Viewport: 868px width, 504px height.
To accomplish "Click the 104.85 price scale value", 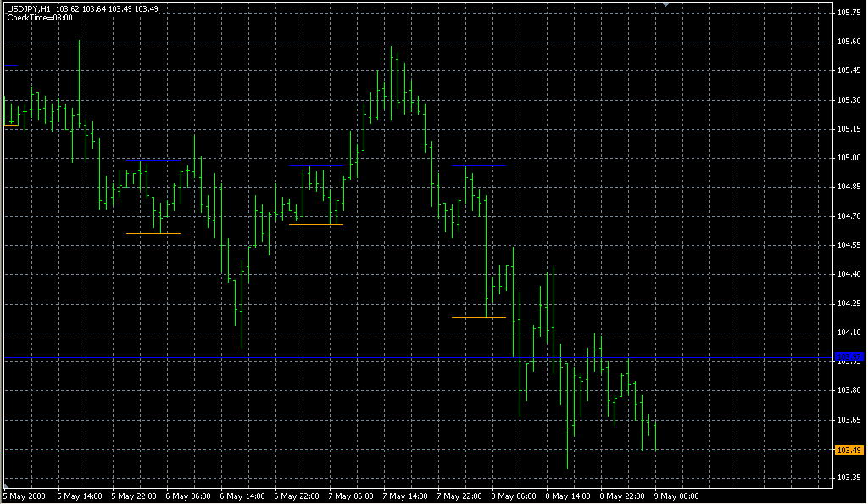I will [x=849, y=187].
